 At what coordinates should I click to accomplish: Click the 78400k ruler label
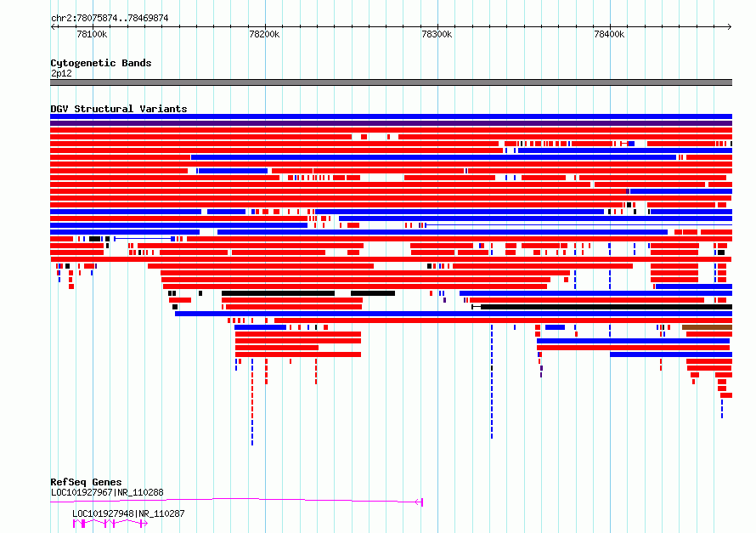click(609, 34)
